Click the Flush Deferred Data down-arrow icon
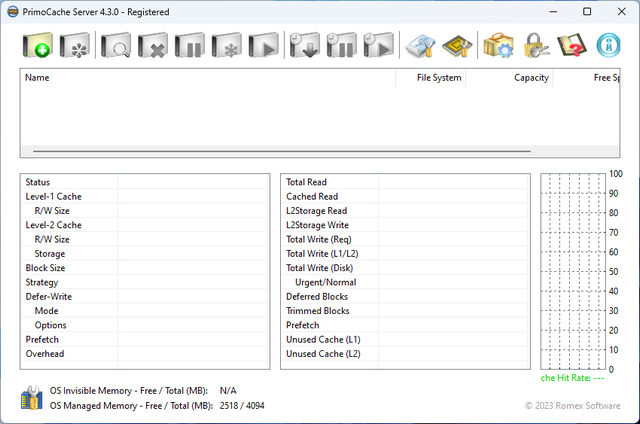The height and width of the screenshot is (424, 640). (x=304, y=45)
